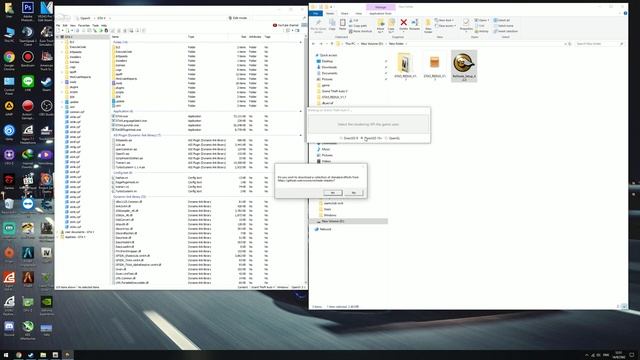The image size is (640, 360).
Task: Click Copy in the Explorer ribbon
Action: pos(332,24)
